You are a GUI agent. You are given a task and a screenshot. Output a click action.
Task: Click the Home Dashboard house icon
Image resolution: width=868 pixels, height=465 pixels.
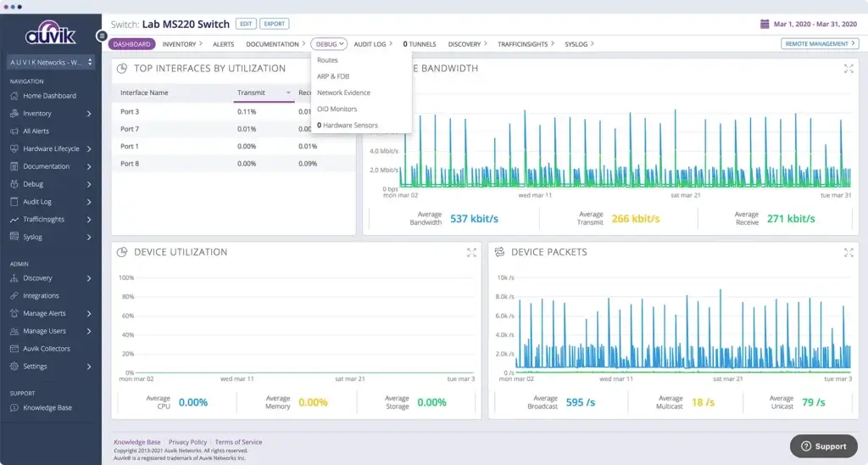point(14,95)
